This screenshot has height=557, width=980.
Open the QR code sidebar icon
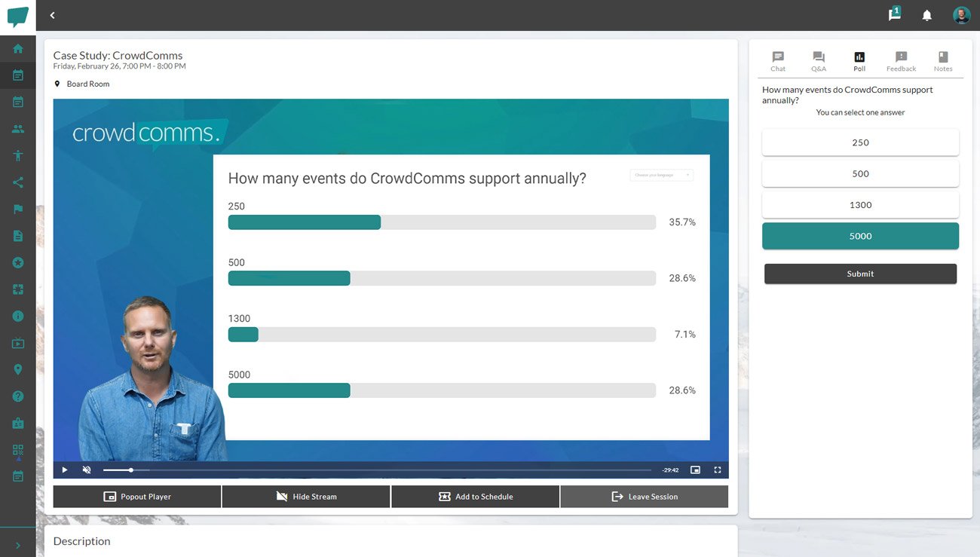[x=18, y=450]
